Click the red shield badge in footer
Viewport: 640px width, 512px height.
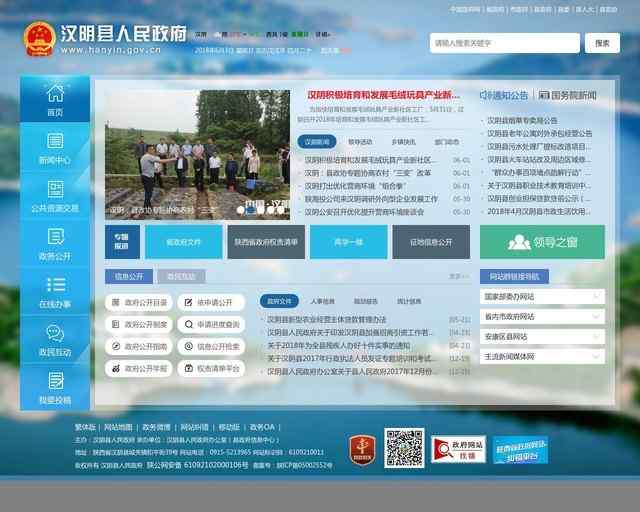[x=362, y=450]
